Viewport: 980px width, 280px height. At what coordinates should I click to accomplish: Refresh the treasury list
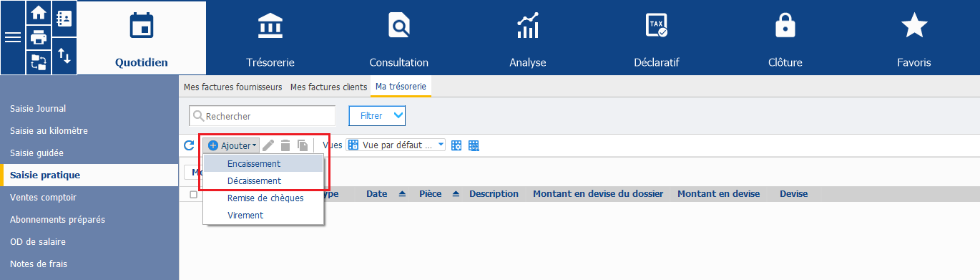189,145
